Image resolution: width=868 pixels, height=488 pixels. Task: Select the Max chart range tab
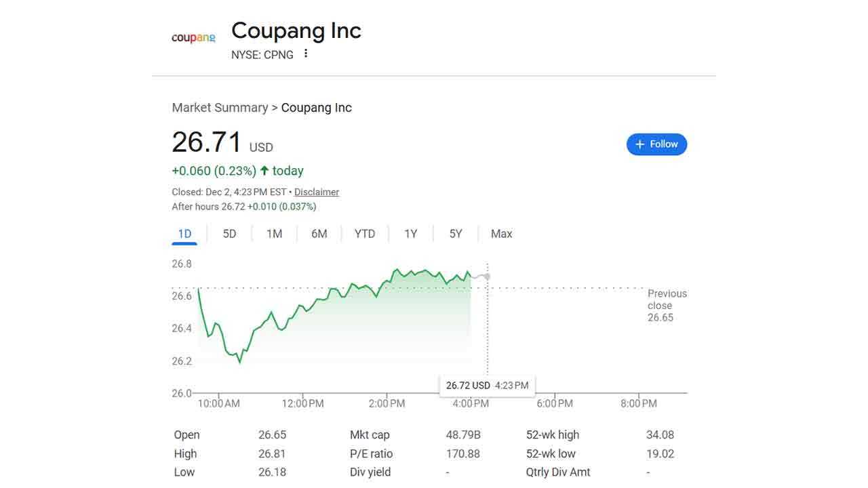tap(501, 234)
